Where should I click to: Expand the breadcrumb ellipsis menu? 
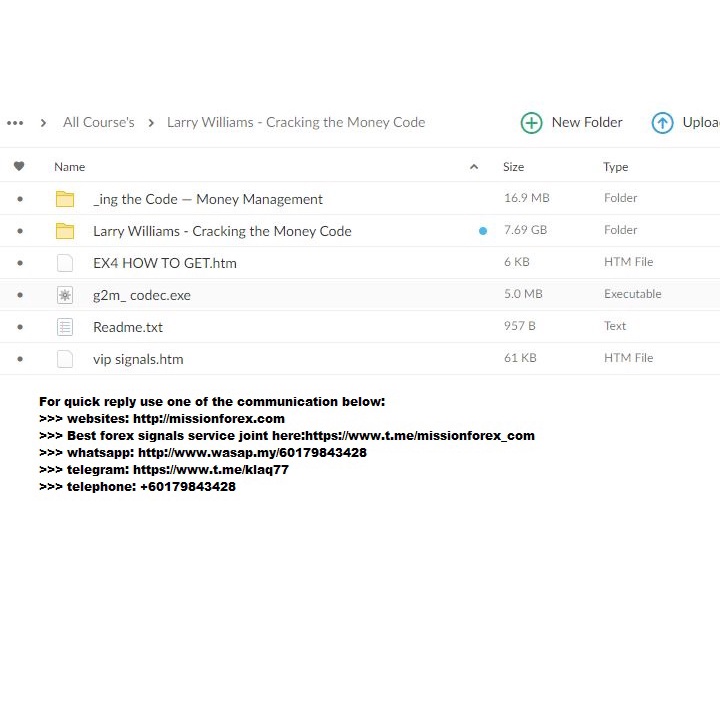[x=15, y=123]
